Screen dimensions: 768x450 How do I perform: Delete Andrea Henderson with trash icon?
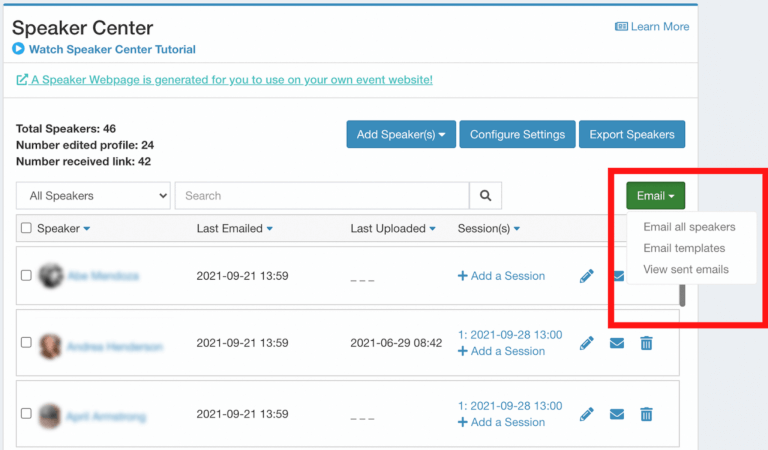tap(646, 343)
